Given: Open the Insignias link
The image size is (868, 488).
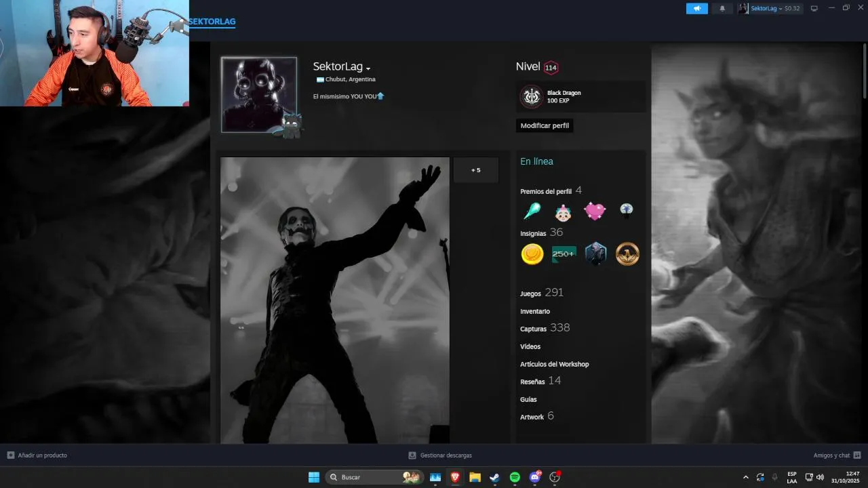Looking at the screenshot, I should [533, 233].
